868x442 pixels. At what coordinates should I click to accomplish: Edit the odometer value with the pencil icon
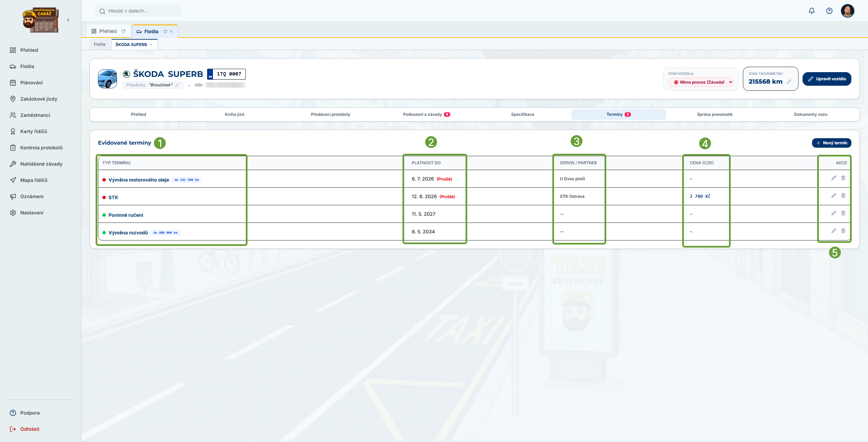[x=789, y=82]
